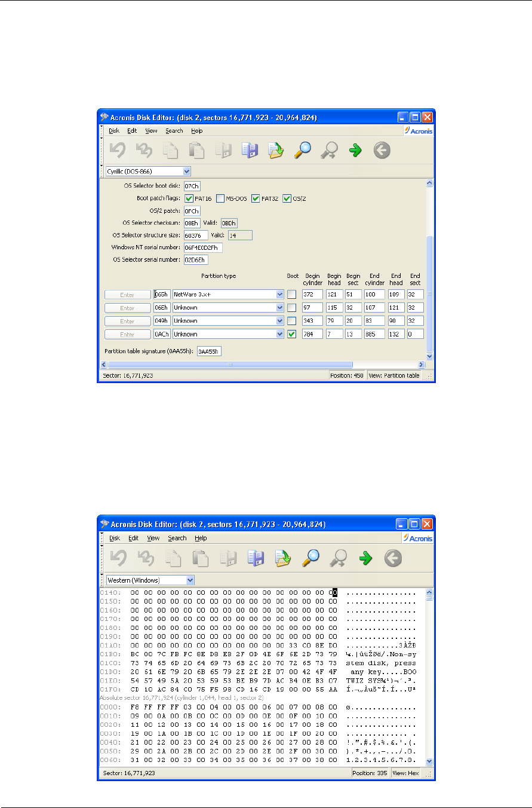Click Paste icon in partition table window
The image size is (532, 808).
click(x=196, y=151)
